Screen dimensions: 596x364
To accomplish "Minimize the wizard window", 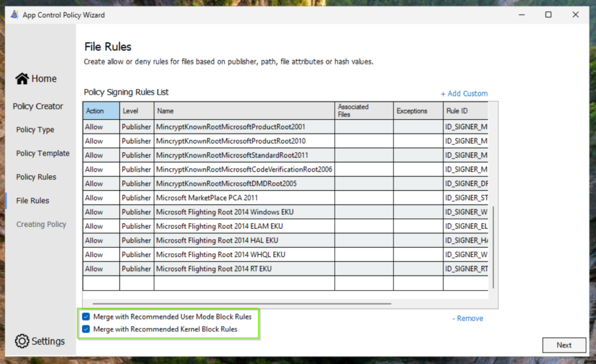I will [x=521, y=15].
